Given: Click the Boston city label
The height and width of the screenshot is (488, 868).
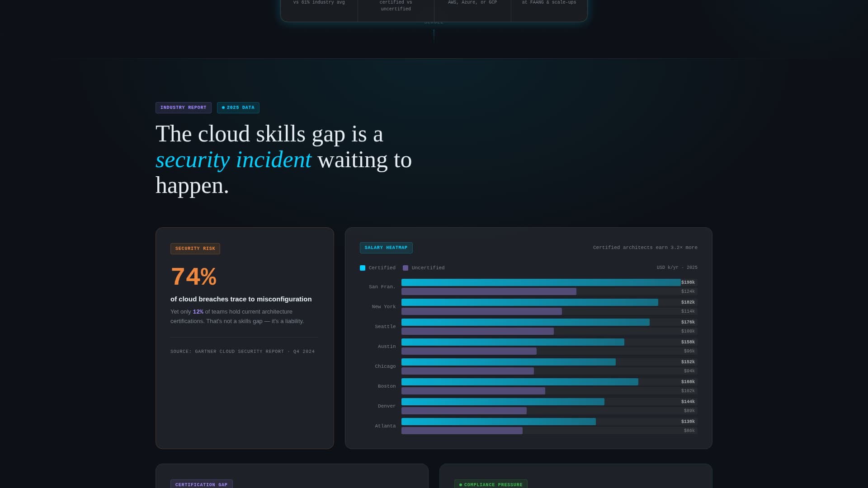Looking at the screenshot, I should (387, 386).
